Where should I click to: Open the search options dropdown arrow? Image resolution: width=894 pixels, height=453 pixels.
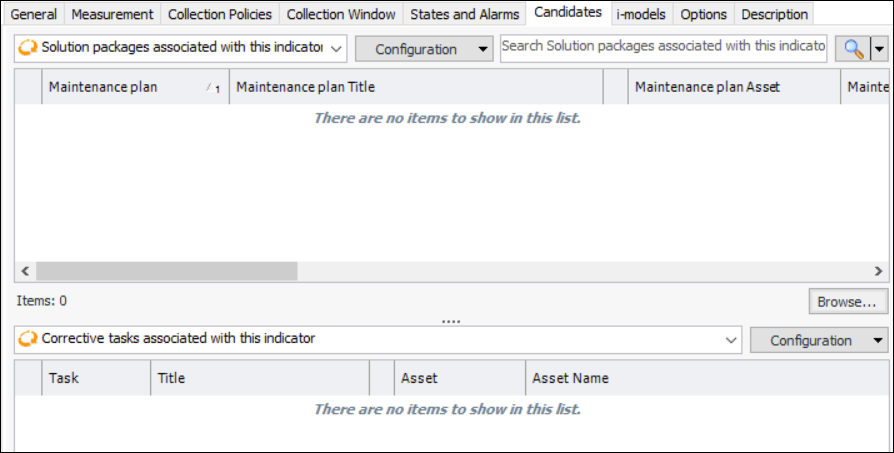pyautogui.click(x=879, y=48)
